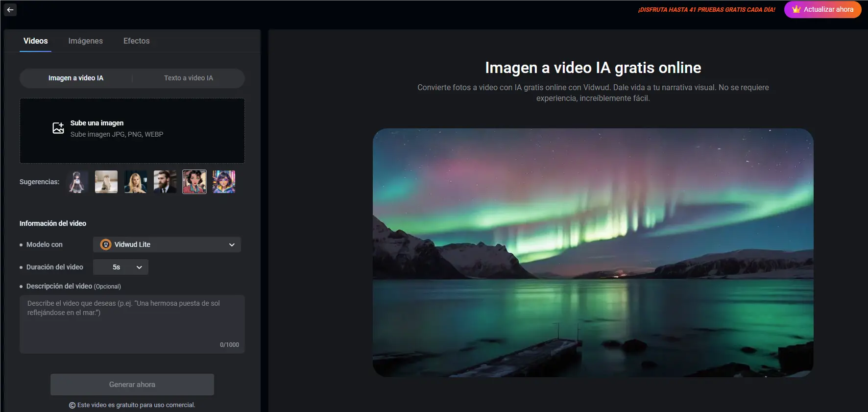
Task: Click the 'Sube imagen JPG, PNG, WEBP' hint
Action: 117,134
